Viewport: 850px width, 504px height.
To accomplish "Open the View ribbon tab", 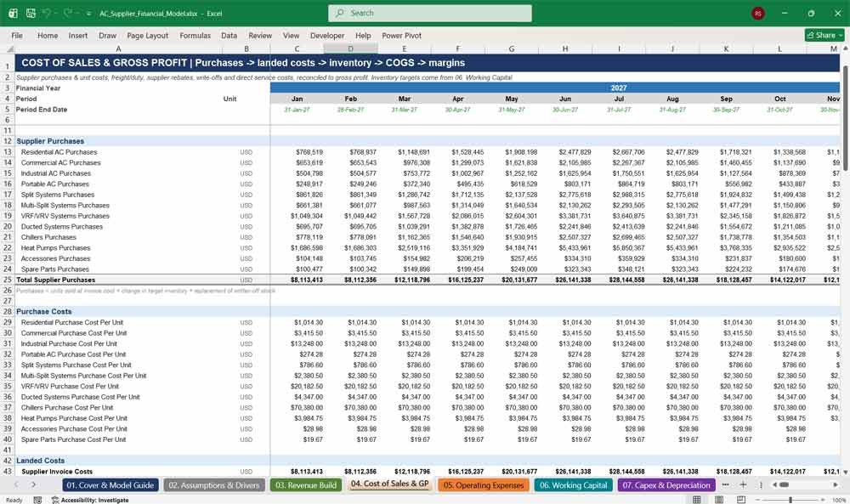I will click(x=291, y=35).
